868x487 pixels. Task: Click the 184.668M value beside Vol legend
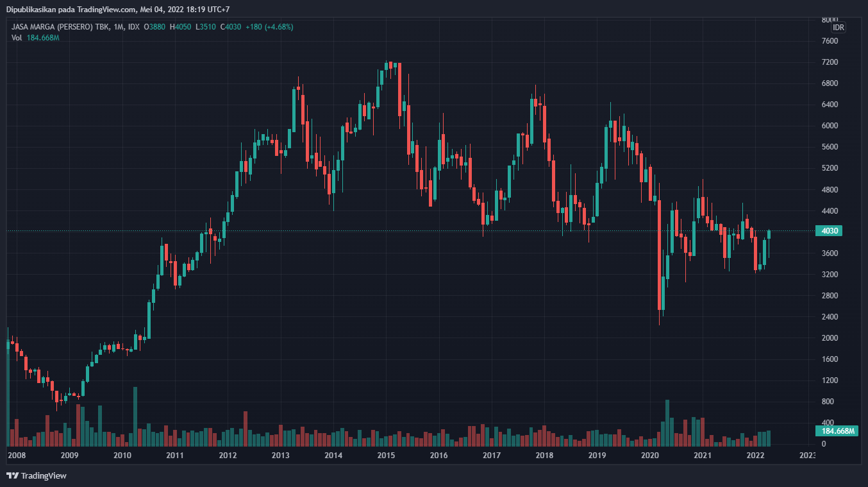[x=43, y=38]
